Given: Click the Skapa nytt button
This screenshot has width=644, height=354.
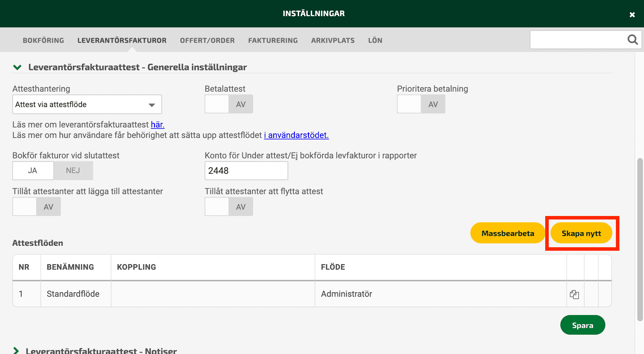Looking at the screenshot, I should 581,233.
